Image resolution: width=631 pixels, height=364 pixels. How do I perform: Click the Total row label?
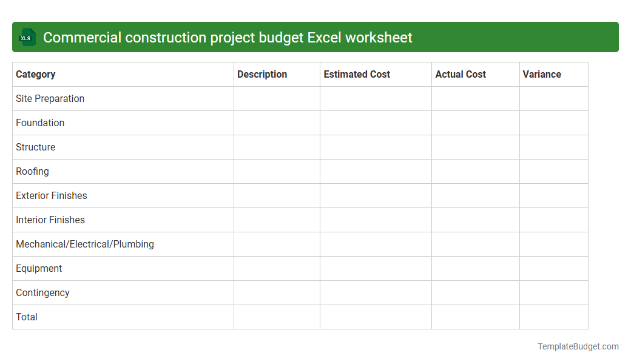click(26, 317)
